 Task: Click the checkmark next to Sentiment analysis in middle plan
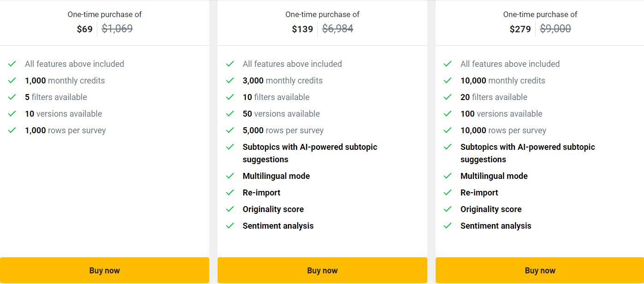click(x=230, y=225)
